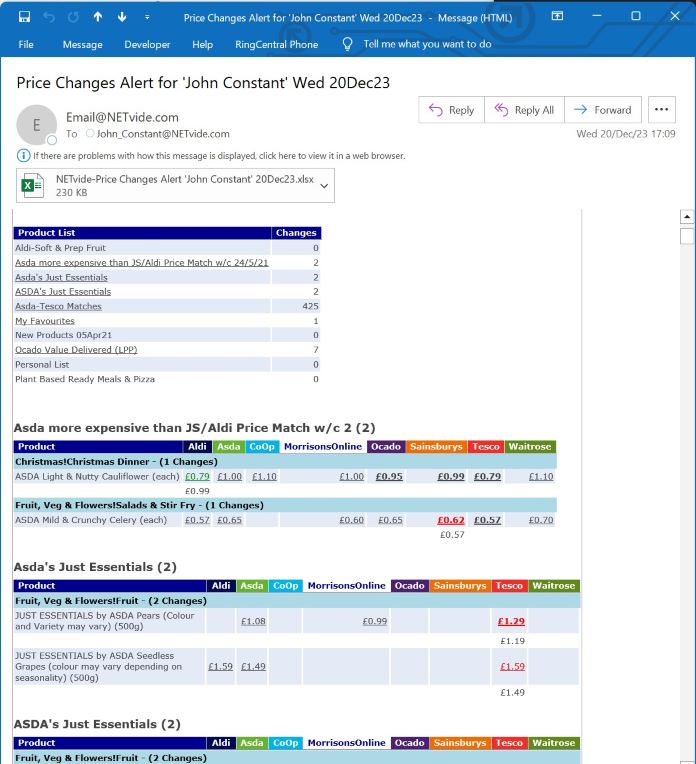This screenshot has width=696, height=764.
Task: Click the 'Christmas!Christmas Dinner - (1 Changes)' group row
Action: 285,461
